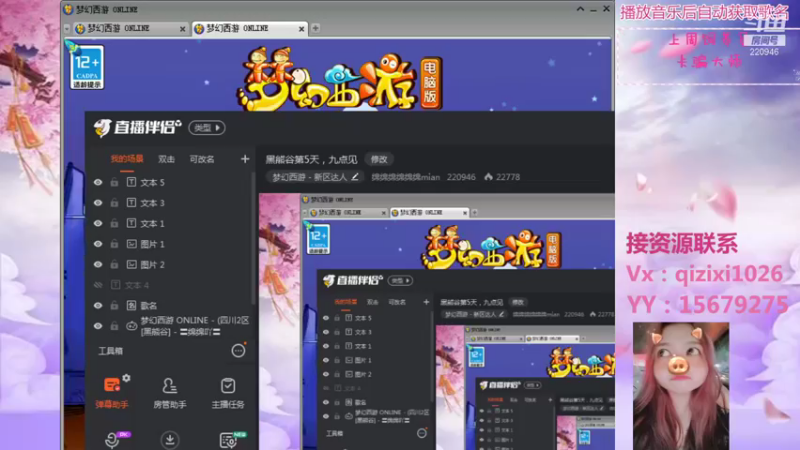This screenshot has width=800, height=450.
Task: Click the circular download tool icon
Action: tap(170, 440)
